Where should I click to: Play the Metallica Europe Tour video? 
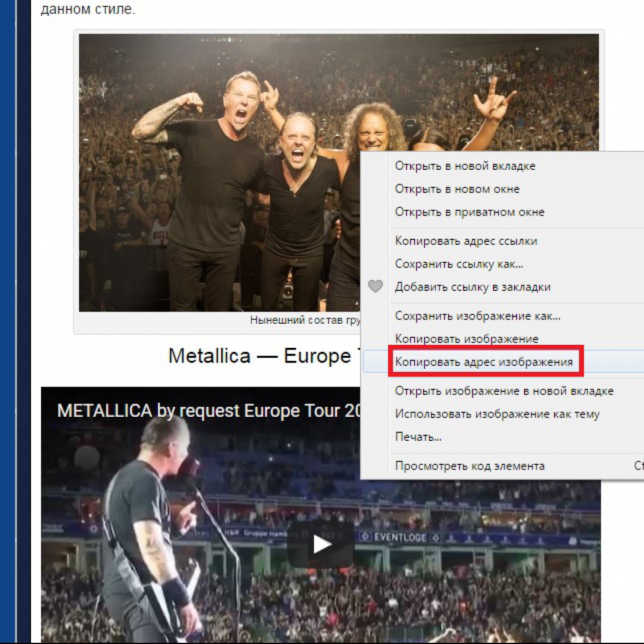[321, 544]
